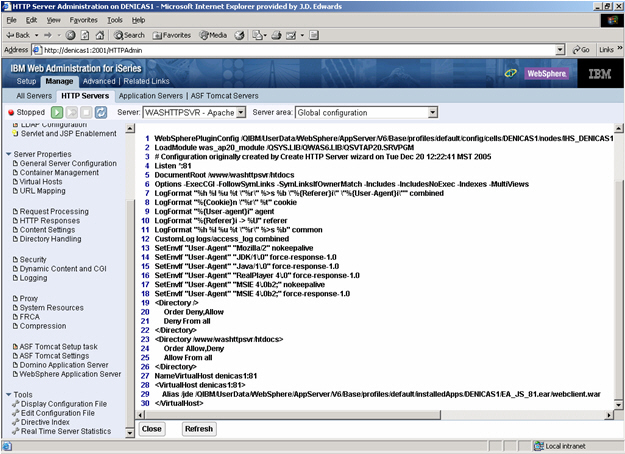Open the ASF Tomcat Setup task link
The width and height of the screenshot is (625, 454).
(59, 347)
